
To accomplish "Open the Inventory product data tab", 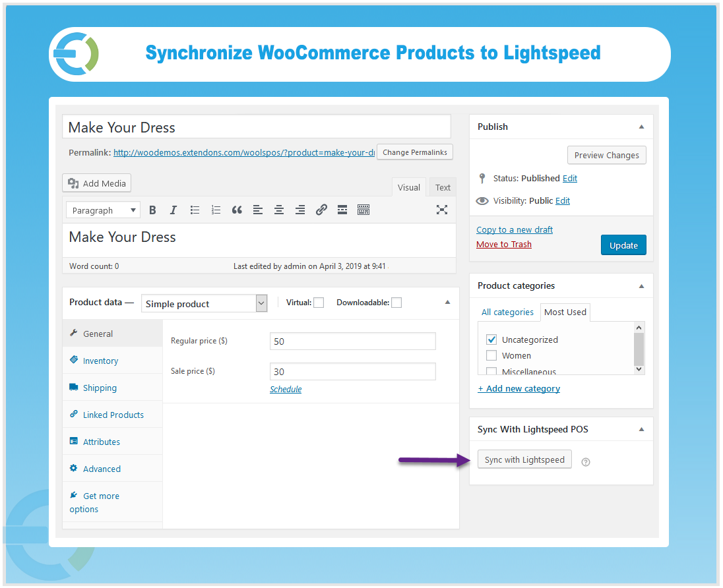I will click(100, 361).
